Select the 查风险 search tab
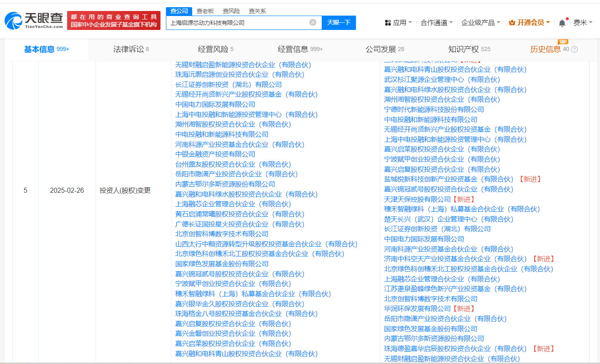 click(231, 11)
